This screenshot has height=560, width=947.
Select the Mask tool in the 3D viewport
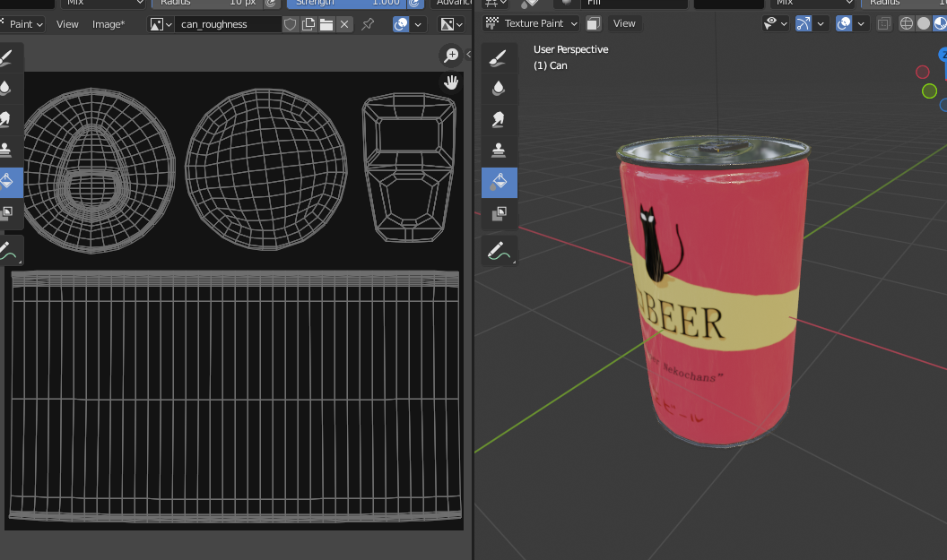click(x=499, y=212)
